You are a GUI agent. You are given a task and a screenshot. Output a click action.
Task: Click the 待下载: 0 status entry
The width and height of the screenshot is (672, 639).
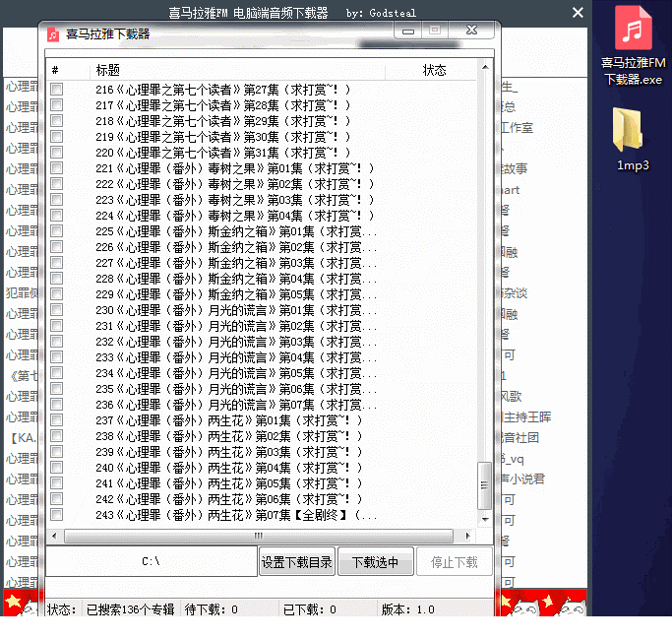(x=212, y=609)
